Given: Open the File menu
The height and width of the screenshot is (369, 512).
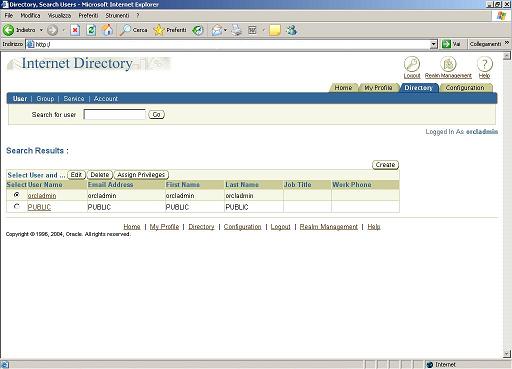Looking at the screenshot, I should pyautogui.click(x=9, y=15).
